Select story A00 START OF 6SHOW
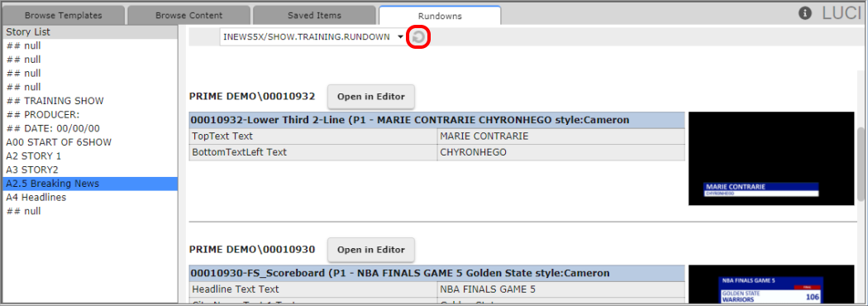Viewport: 868px width, 306px height. [89, 142]
